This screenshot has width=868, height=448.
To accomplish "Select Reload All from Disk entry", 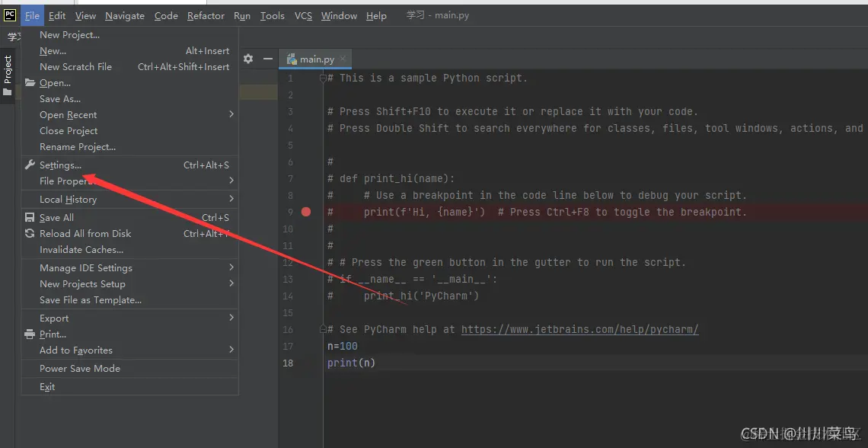I will click(129, 234).
